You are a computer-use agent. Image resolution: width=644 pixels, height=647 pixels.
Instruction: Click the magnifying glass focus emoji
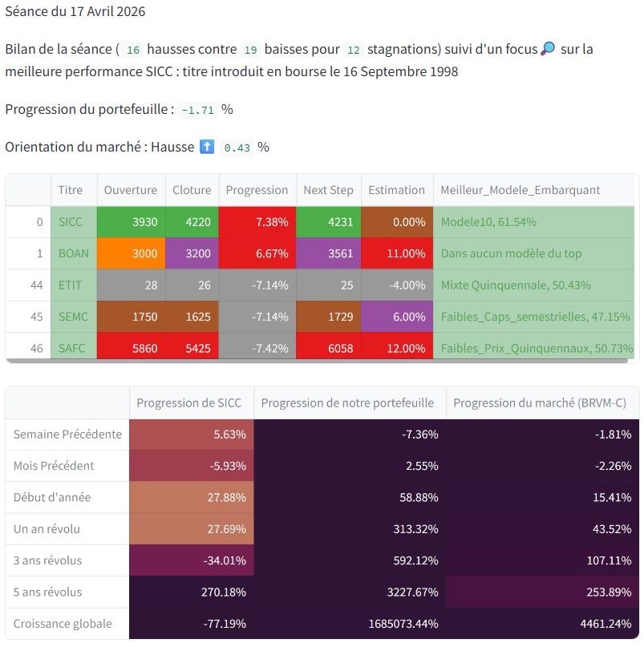[x=548, y=49]
